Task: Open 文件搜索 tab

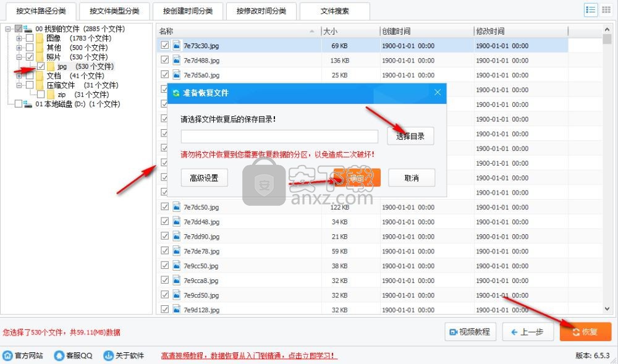Action: tap(334, 11)
